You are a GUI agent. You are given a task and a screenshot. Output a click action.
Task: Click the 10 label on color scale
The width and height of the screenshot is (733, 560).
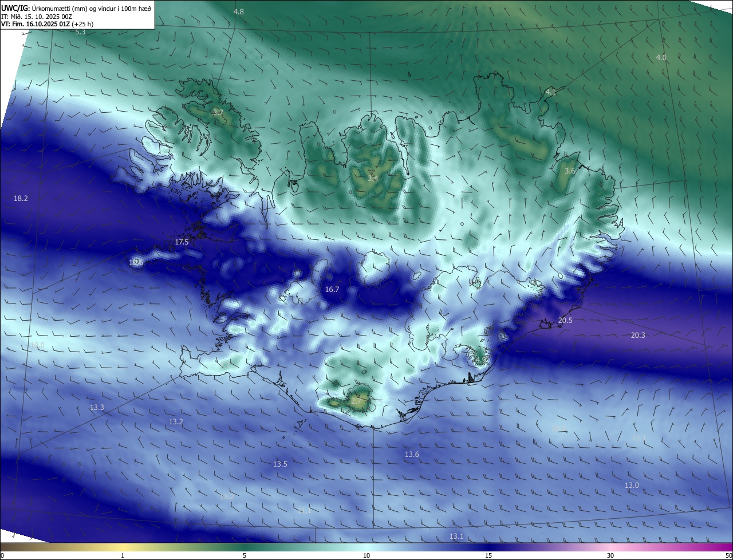point(366,555)
